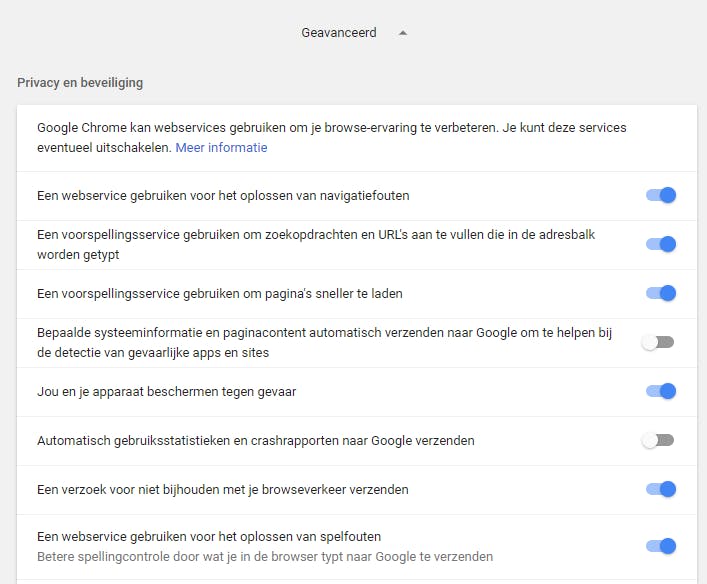Click the Privacy en beveiliging heading
This screenshot has width=707, height=584.
coord(80,82)
